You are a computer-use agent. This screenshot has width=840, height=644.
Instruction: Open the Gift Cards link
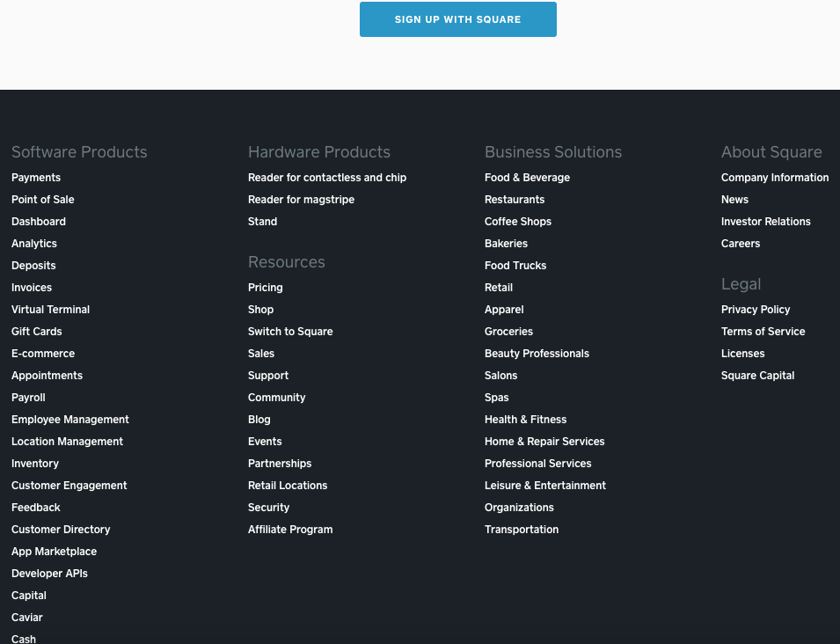click(x=36, y=331)
